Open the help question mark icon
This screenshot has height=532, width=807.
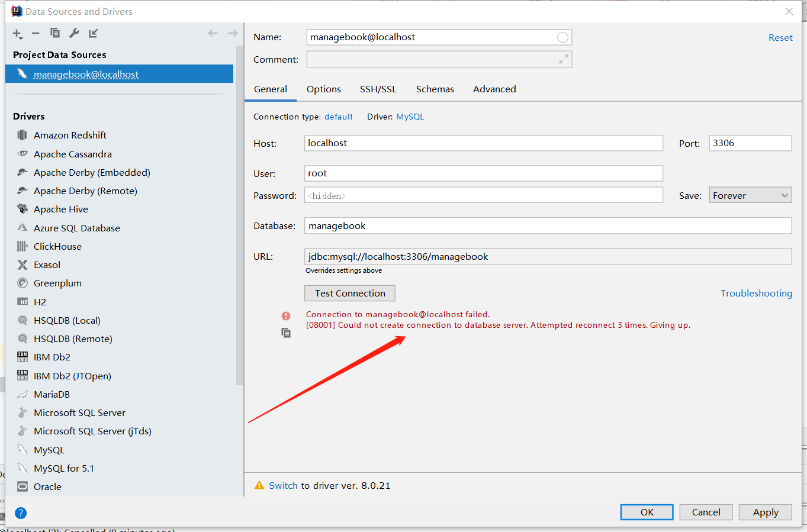21,513
